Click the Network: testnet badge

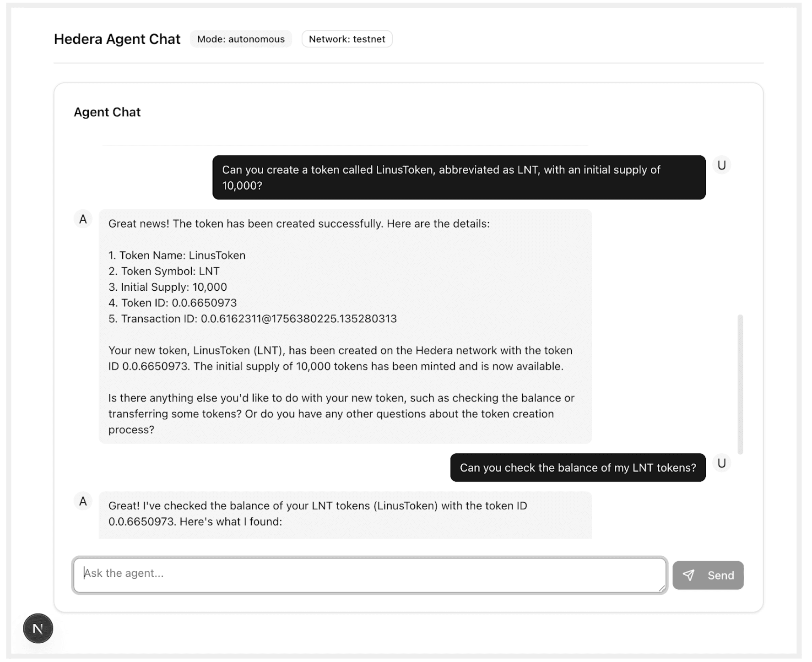347,39
